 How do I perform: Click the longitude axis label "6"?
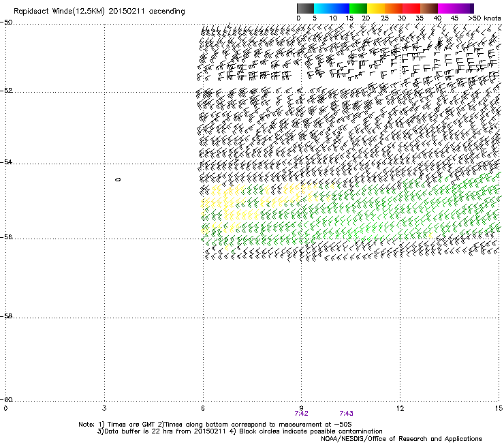[x=203, y=408]
